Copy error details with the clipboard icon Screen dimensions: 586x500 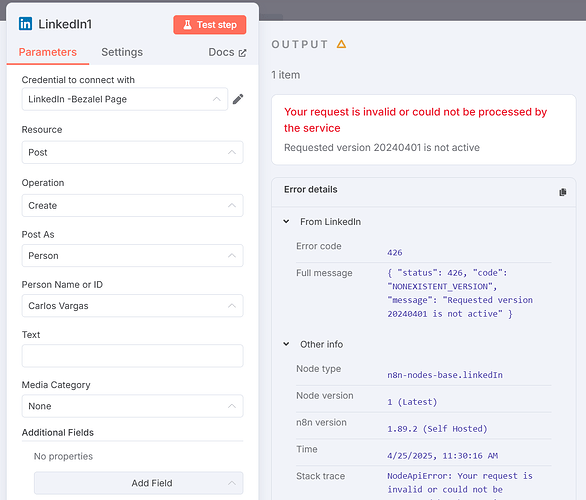(x=562, y=192)
